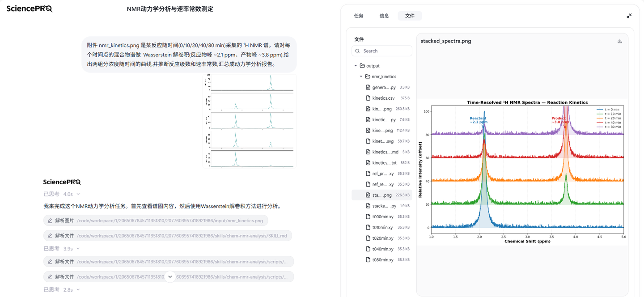This screenshot has height=297, width=644.
Task: Collapse the right panel with the shrink icon
Action: [629, 16]
